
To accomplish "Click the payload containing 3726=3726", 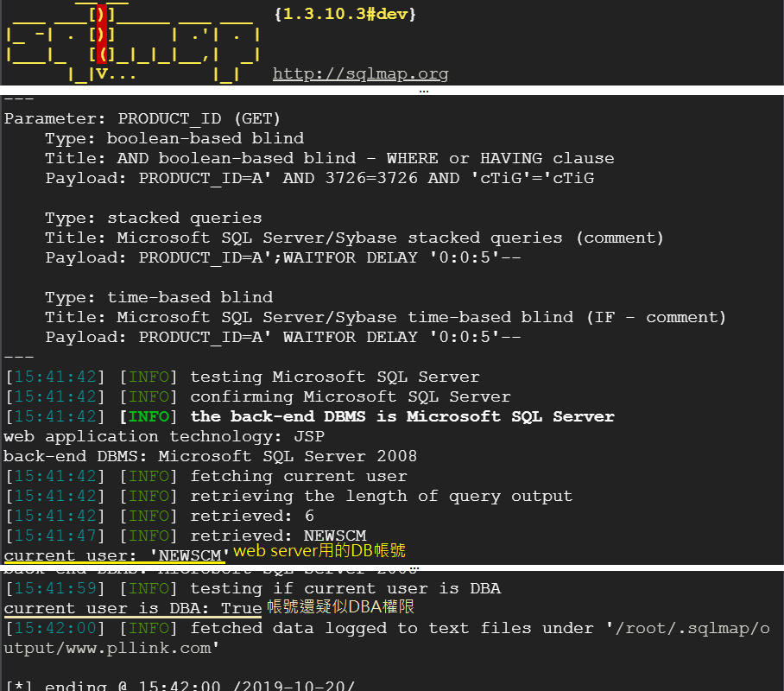I will [319, 179].
